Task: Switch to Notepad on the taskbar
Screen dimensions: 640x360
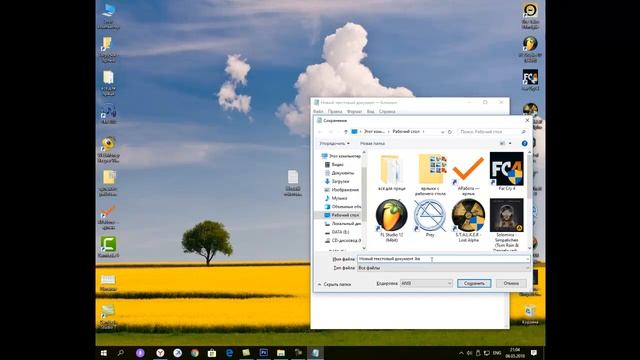Action: (316, 353)
